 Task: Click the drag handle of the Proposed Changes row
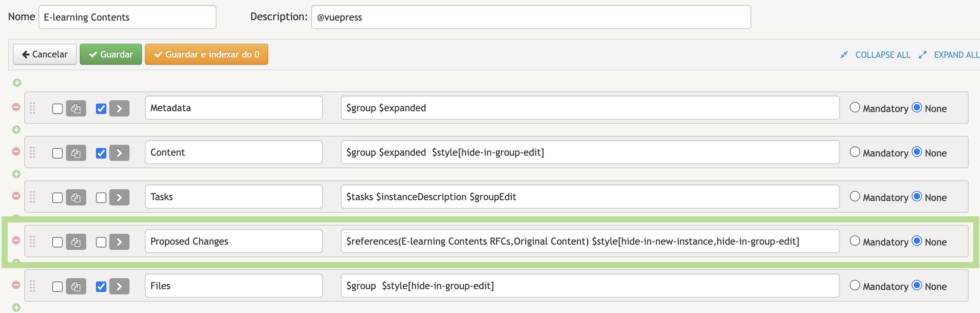pyautogui.click(x=33, y=241)
